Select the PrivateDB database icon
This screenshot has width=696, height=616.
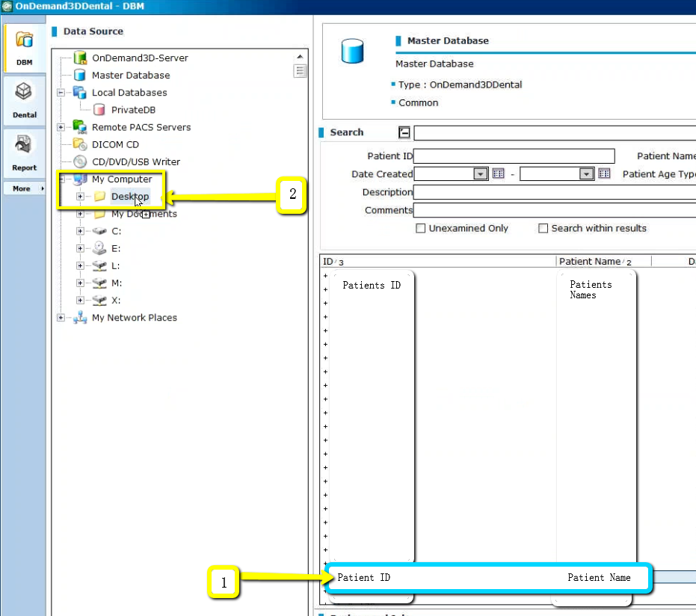(99, 110)
